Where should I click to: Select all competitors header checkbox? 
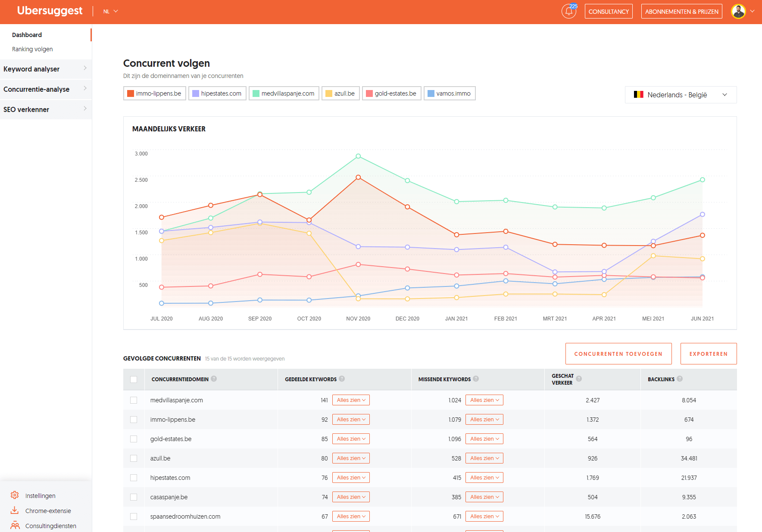(x=134, y=380)
